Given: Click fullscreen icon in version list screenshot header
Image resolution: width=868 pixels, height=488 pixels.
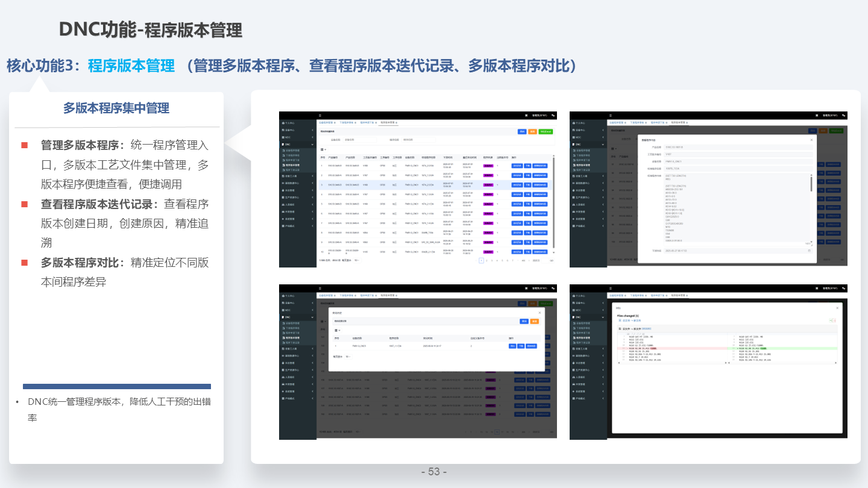Looking at the screenshot, I should 526,116.
